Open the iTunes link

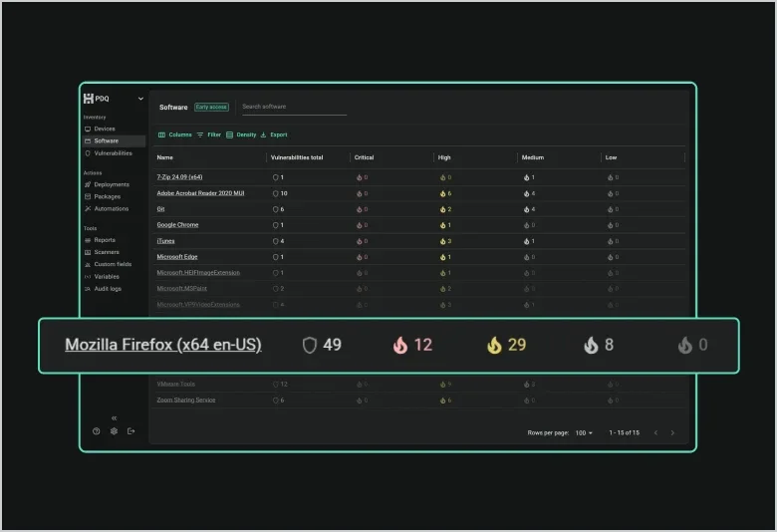point(165,241)
